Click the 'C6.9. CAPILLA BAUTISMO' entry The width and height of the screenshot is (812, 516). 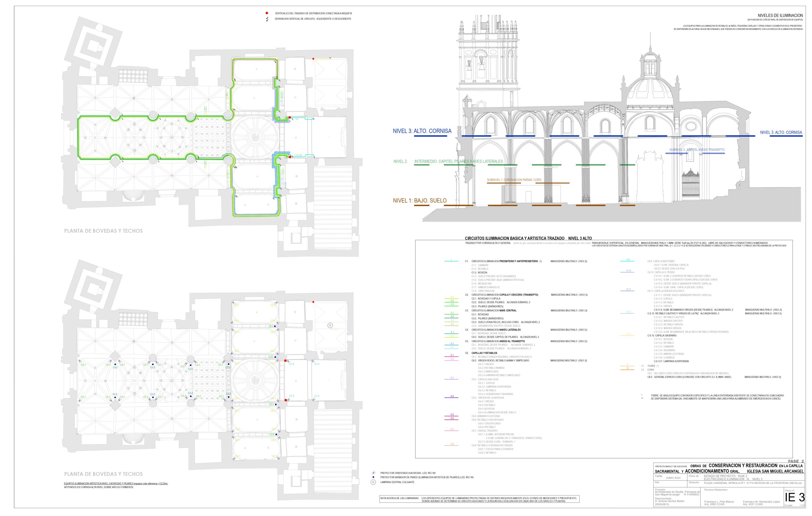click(661, 261)
